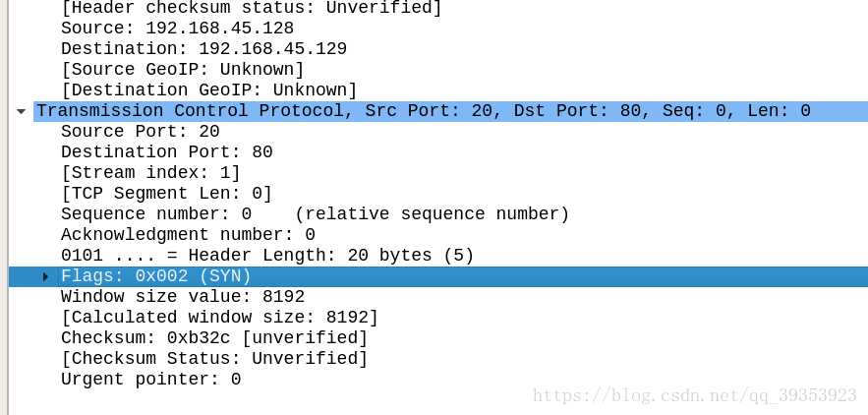Collapse the Transmission Control Protocol section
The height and width of the screenshot is (415, 868).
pyautogui.click(x=21, y=111)
